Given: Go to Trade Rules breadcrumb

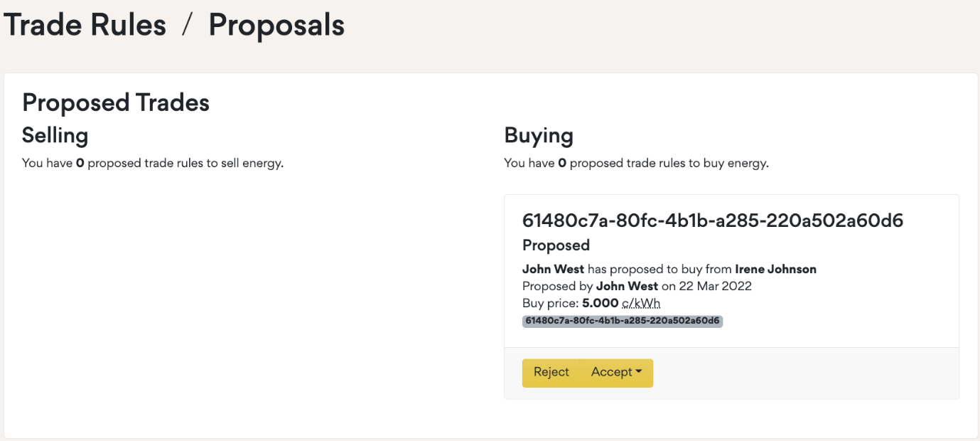Looking at the screenshot, I should [85, 26].
